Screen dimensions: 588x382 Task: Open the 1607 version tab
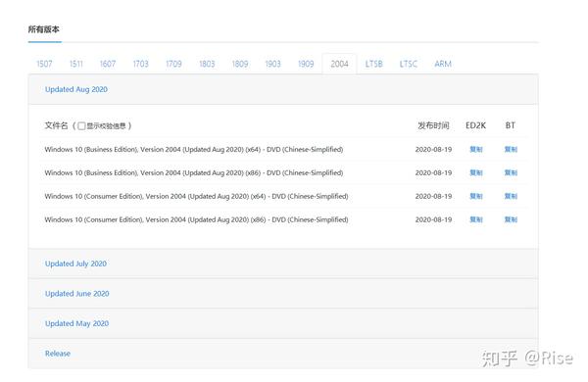click(108, 64)
